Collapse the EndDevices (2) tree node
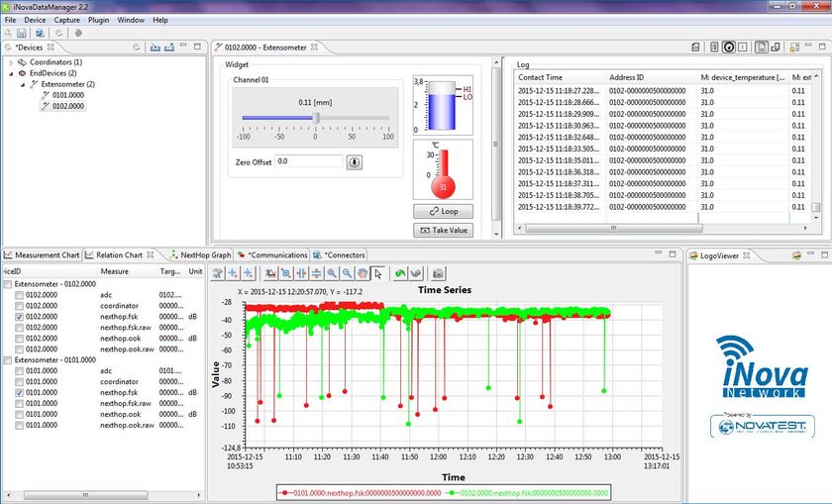The height and width of the screenshot is (504, 832). [11, 73]
